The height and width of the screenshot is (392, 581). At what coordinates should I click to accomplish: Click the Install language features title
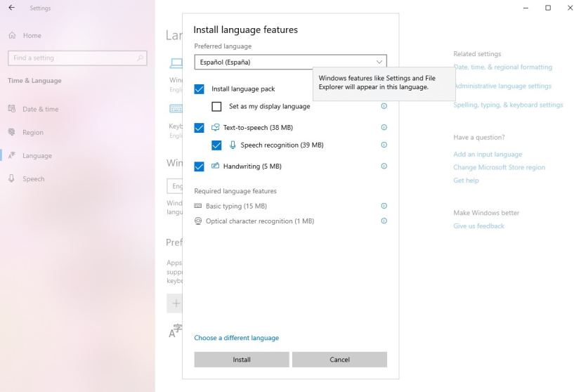click(245, 30)
